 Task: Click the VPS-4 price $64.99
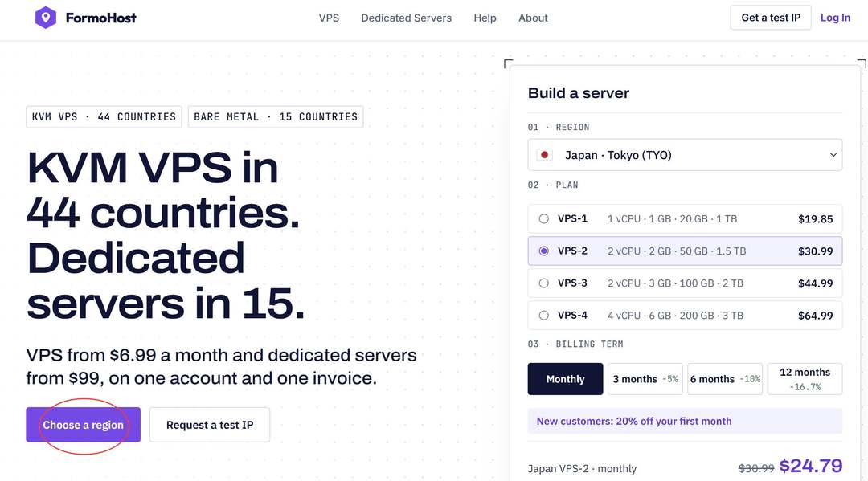(816, 315)
